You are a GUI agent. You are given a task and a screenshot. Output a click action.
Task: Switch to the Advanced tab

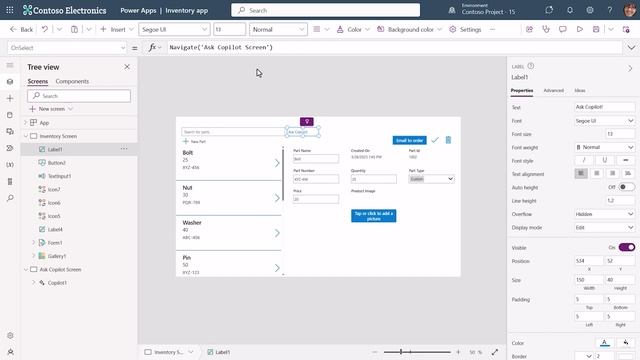point(553,90)
